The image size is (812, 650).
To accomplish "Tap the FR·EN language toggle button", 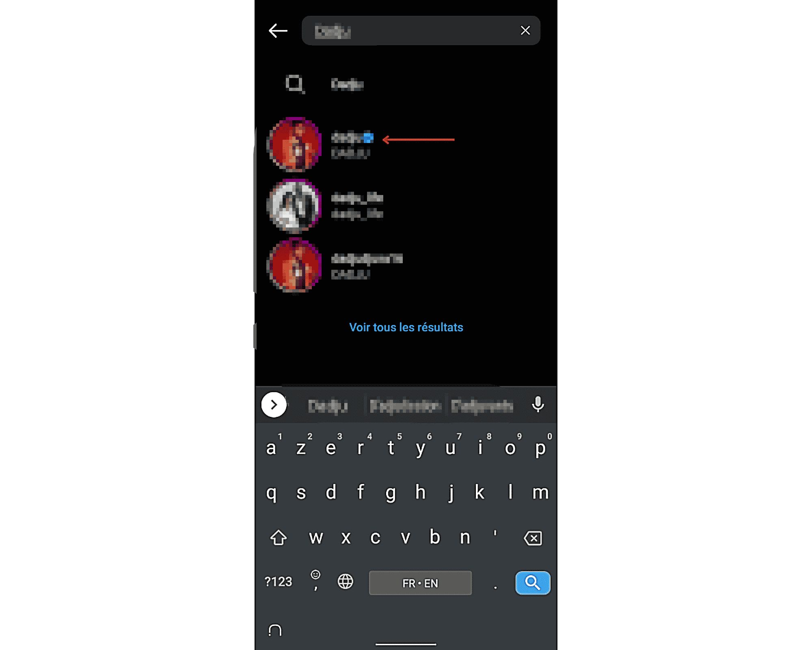I will pyautogui.click(x=420, y=582).
